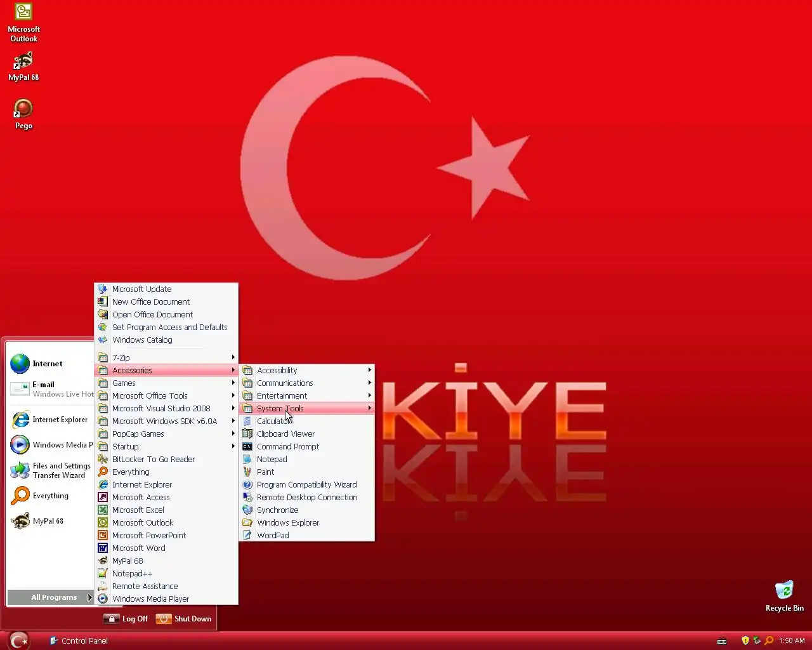This screenshot has height=650, width=812.
Task: Click the tray magnifier search icon
Action: 769,640
